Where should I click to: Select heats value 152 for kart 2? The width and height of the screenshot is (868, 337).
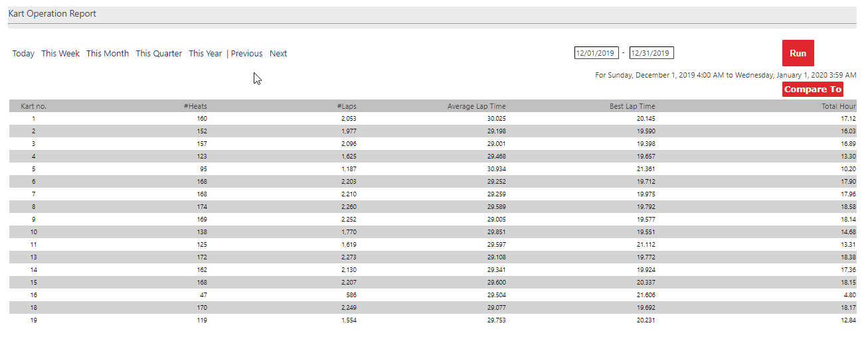[x=202, y=131]
